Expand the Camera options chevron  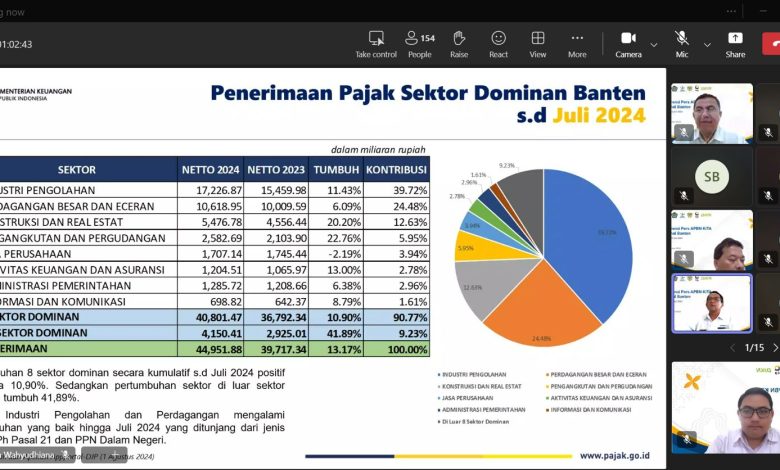click(x=654, y=44)
